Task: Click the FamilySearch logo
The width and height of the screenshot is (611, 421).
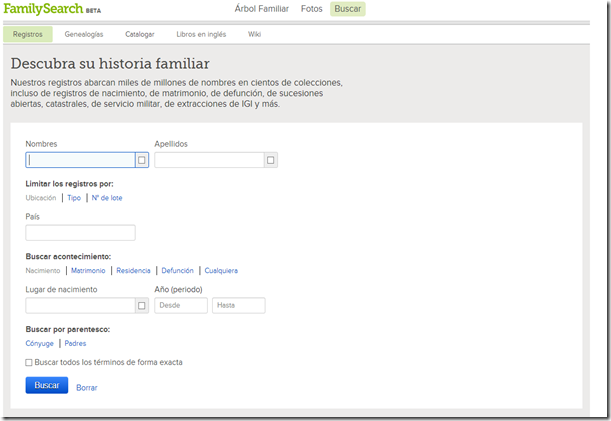Action: point(52,9)
